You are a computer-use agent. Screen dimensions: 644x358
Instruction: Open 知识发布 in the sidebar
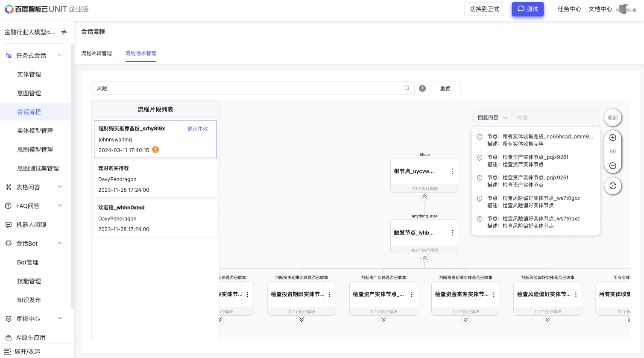pos(29,300)
